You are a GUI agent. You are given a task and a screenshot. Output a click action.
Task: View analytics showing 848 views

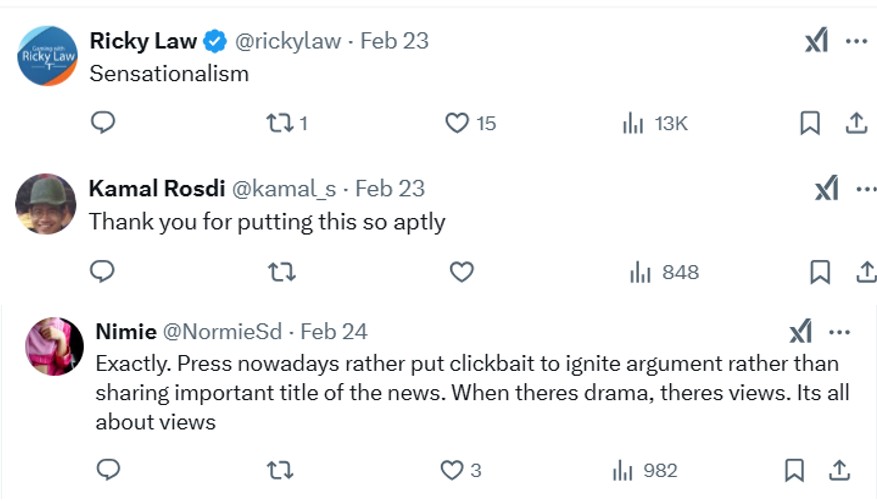point(664,272)
